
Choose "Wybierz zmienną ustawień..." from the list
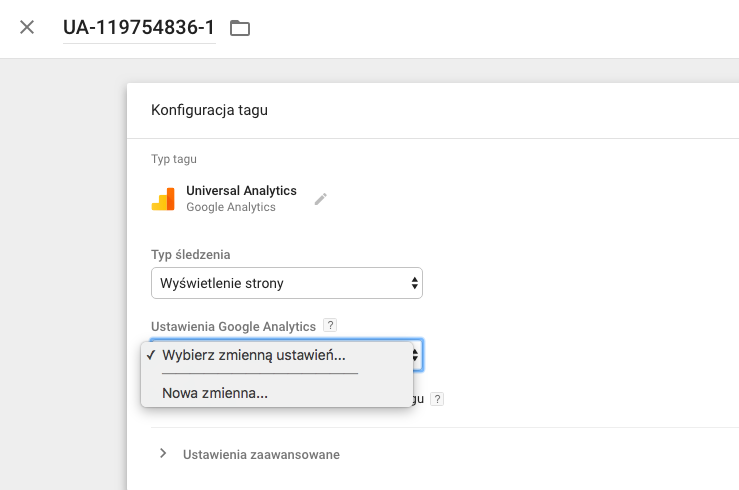point(254,355)
